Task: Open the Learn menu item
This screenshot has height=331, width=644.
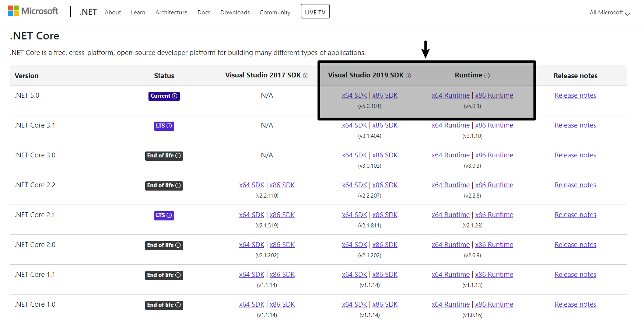Action: pyautogui.click(x=138, y=13)
